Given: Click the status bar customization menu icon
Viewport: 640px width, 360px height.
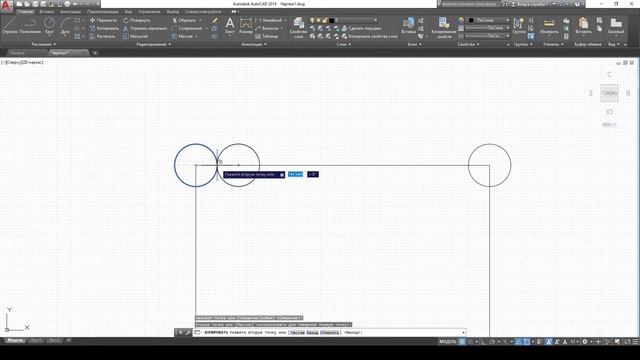Looking at the screenshot, I should 635,342.
